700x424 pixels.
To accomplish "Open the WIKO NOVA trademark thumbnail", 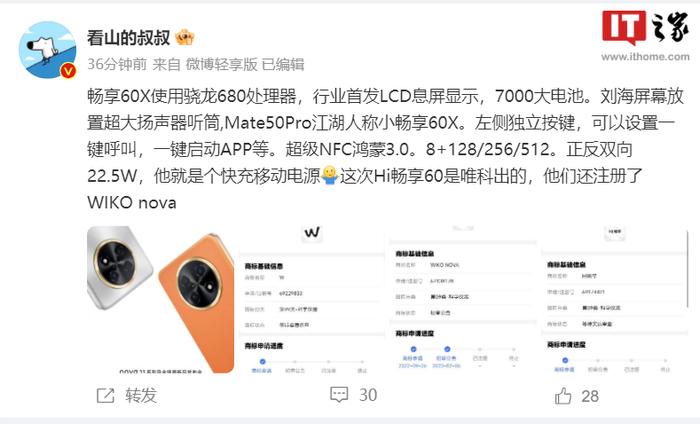I will [462, 299].
